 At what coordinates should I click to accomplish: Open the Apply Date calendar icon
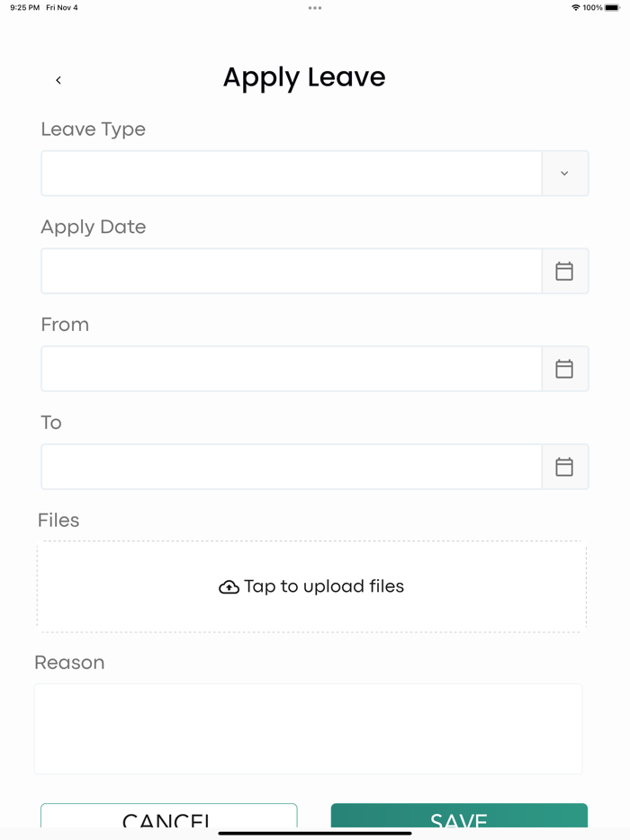[x=564, y=271]
